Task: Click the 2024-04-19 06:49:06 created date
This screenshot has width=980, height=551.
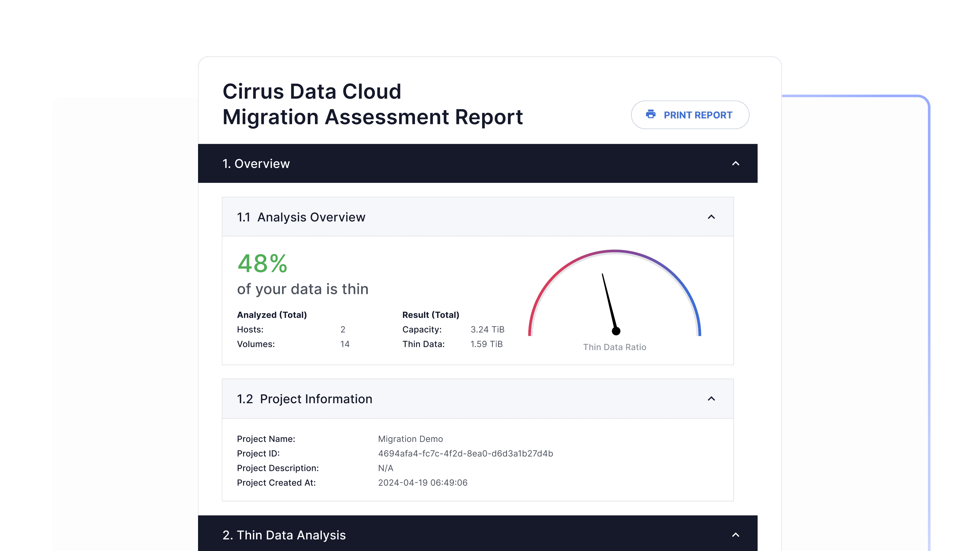Action: [423, 483]
